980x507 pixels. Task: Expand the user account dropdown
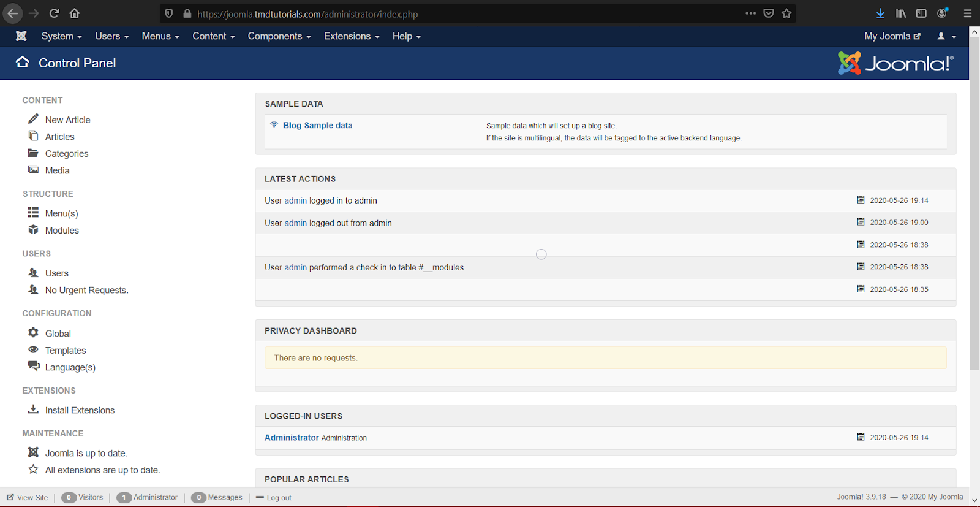click(946, 36)
